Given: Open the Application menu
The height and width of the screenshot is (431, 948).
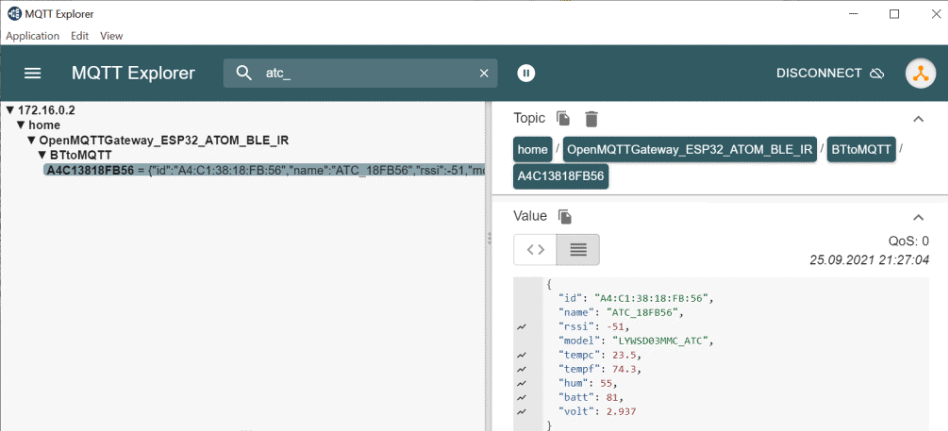Looking at the screenshot, I should [x=33, y=36].
